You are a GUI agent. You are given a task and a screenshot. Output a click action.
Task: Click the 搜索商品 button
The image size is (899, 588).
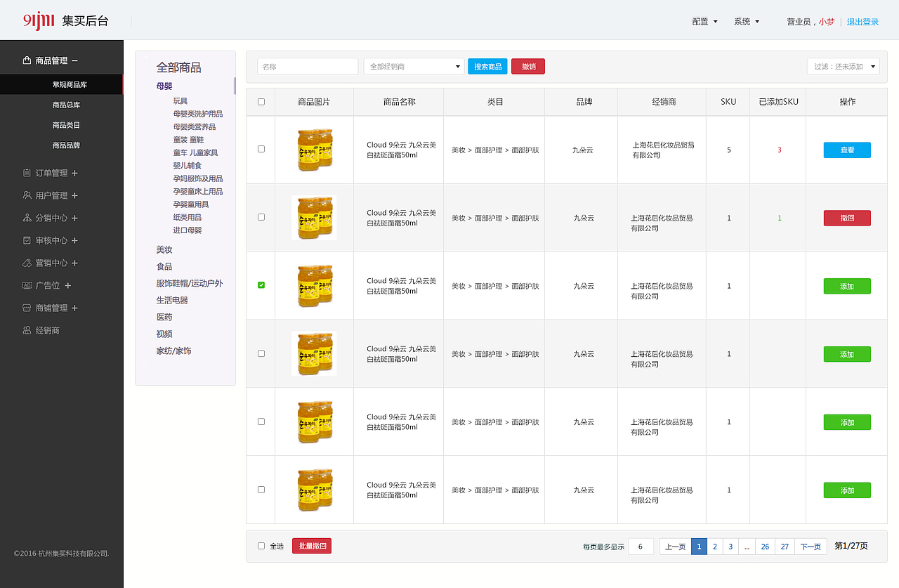pos(487,66)
